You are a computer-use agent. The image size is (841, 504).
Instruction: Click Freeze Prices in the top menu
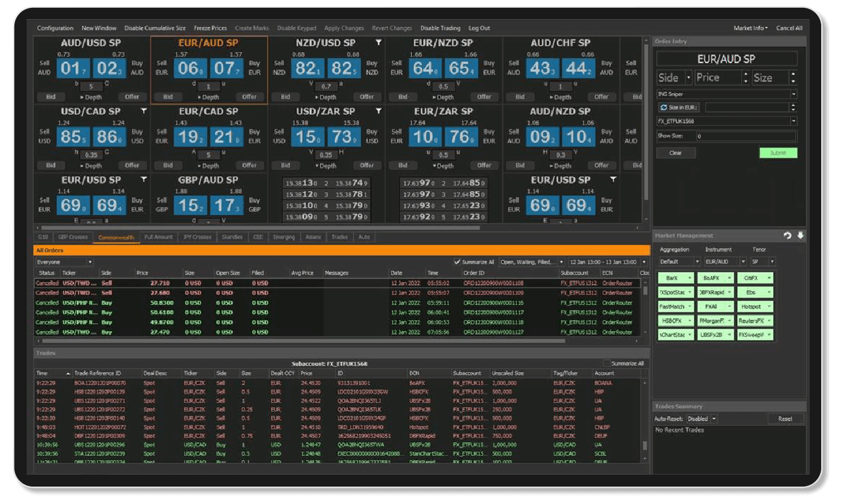click(x=210, y=28)
